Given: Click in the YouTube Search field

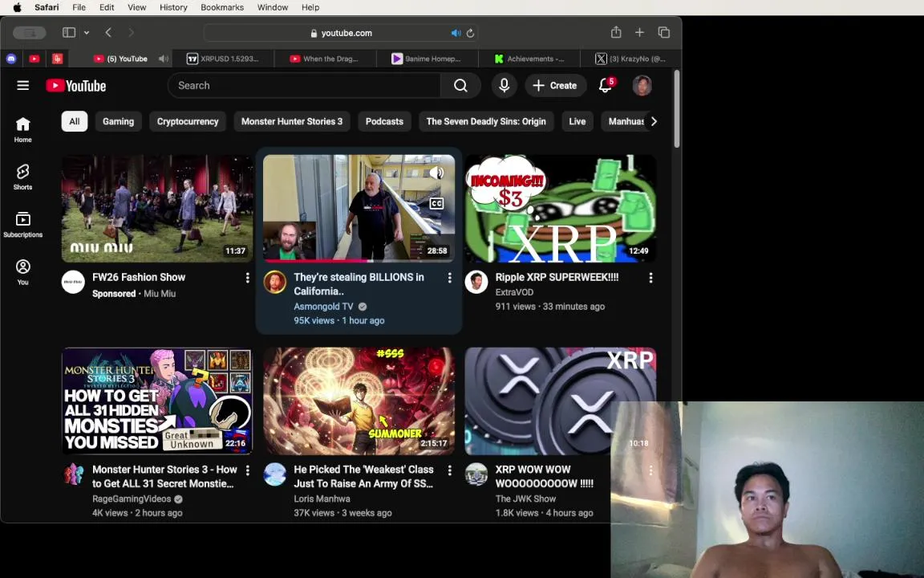Looking at the screenshot, I should tap(304, 86).
